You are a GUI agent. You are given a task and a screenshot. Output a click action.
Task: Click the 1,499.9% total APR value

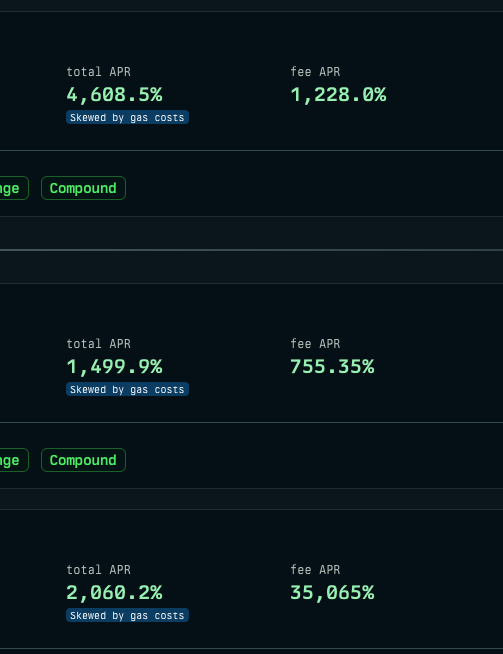[114, 367]
